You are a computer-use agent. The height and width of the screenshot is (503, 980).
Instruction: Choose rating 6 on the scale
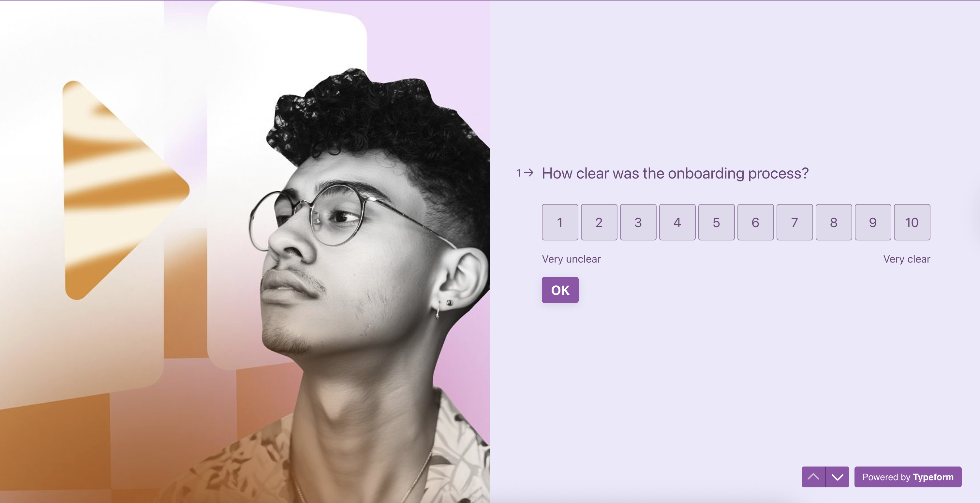click(x=756, y=222)
